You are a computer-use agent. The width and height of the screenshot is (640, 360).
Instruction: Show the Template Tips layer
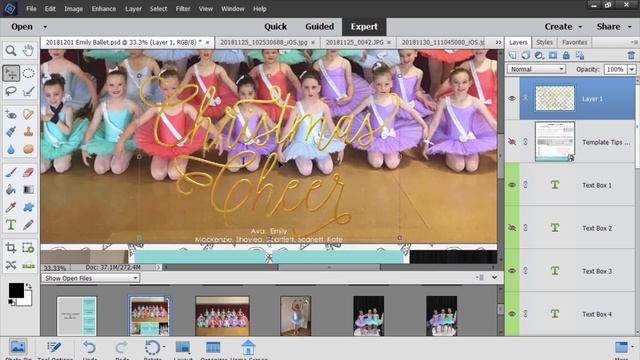pos(512,142)
